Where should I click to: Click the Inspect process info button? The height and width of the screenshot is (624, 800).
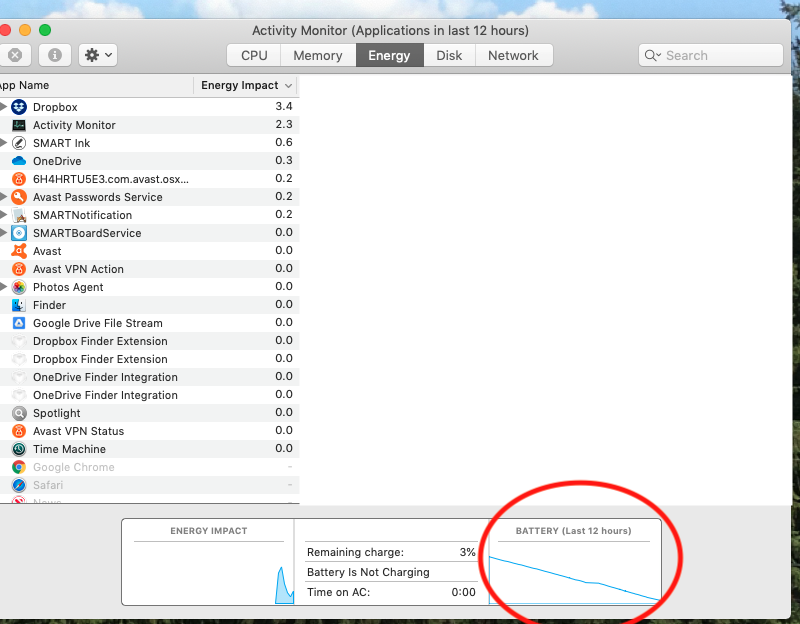pos(55,55)
